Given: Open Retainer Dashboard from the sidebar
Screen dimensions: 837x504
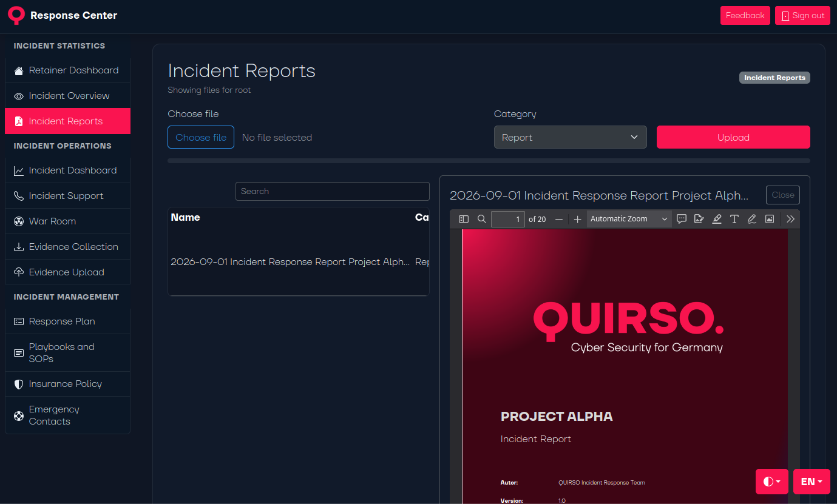Looking at the screenshot, I should point(67,70).
